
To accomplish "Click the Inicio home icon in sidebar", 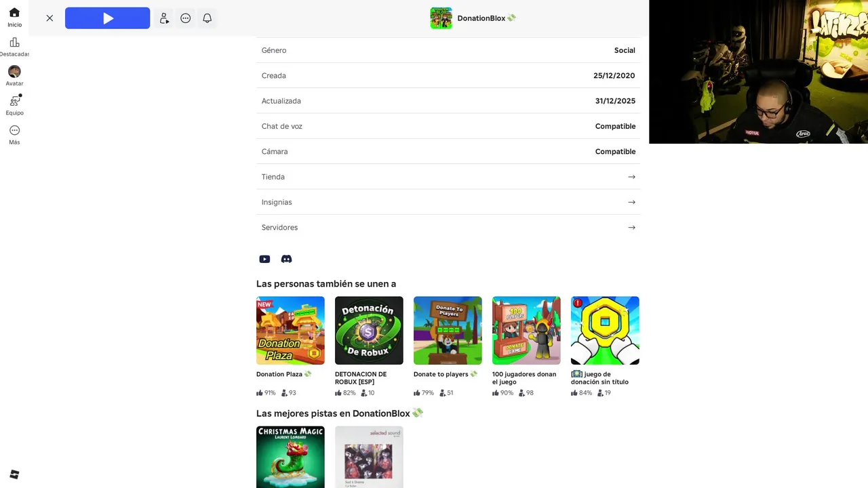I will point(14,12).
